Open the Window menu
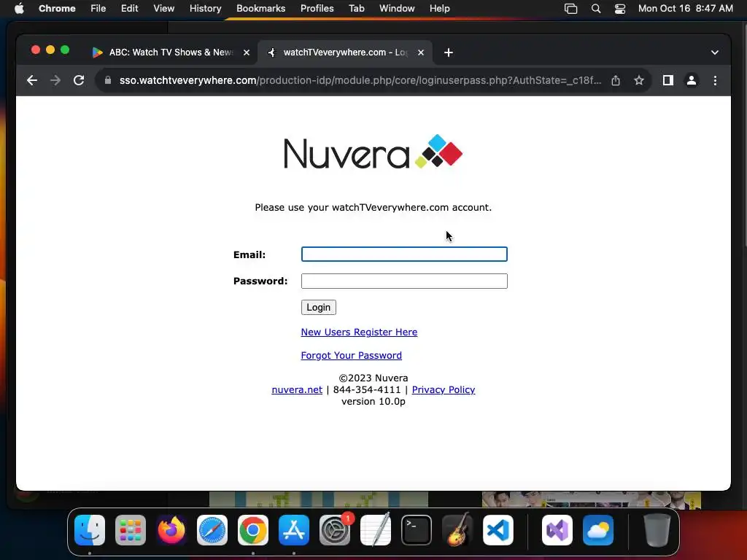The width and height of the screenshot is (747, 560). (397, 9)
